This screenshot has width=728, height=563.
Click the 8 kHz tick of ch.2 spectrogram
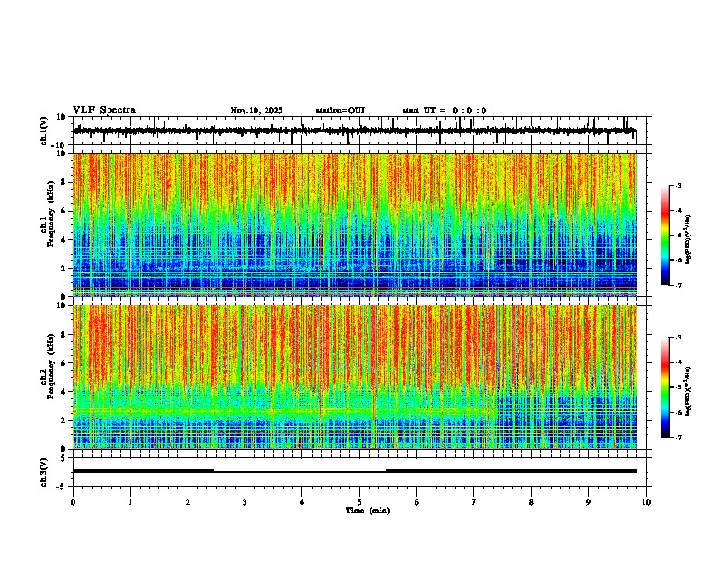pos(64,335)
